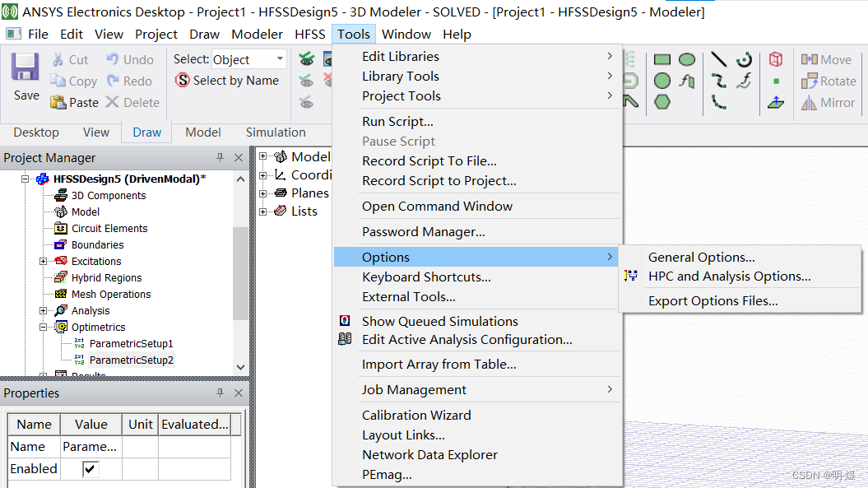Click the Paste clipboard icon
Viewport: 868px width, 488px height.
click(58, 103)
